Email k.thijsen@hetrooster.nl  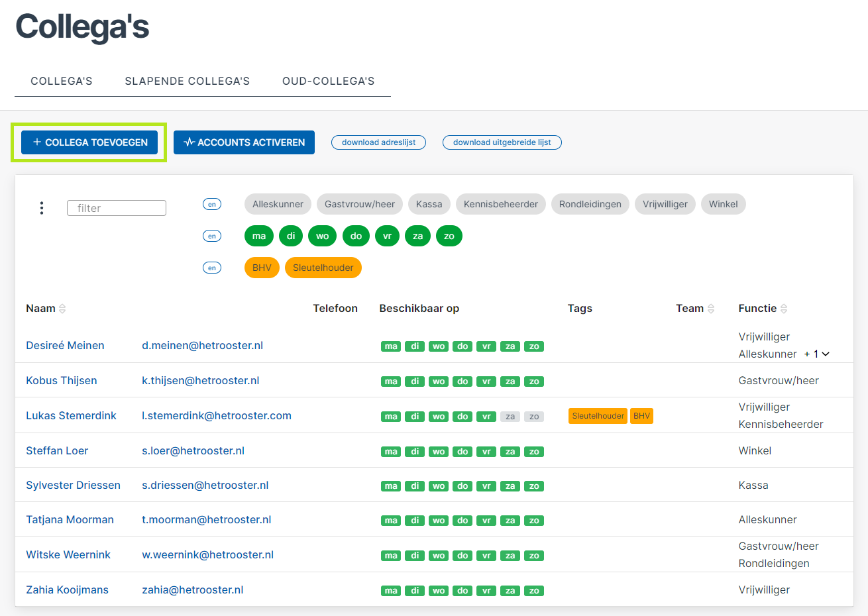[200, 380]
